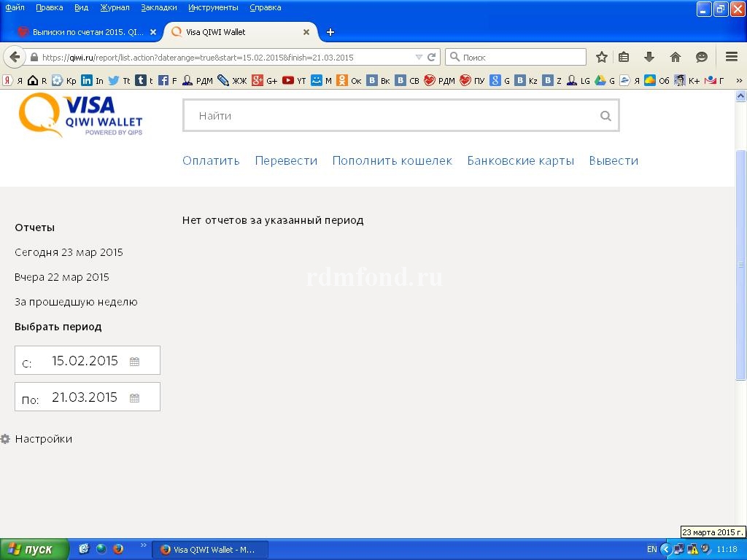
Task: Click the Visa QIWI Wallet logo
Action: [81, 115]
